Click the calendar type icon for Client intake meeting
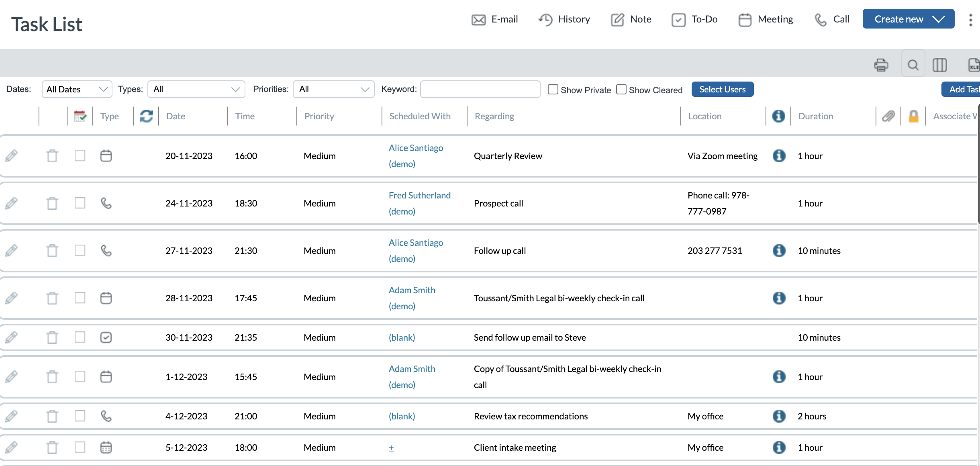The image size is (980, 466). coord(106,448)
